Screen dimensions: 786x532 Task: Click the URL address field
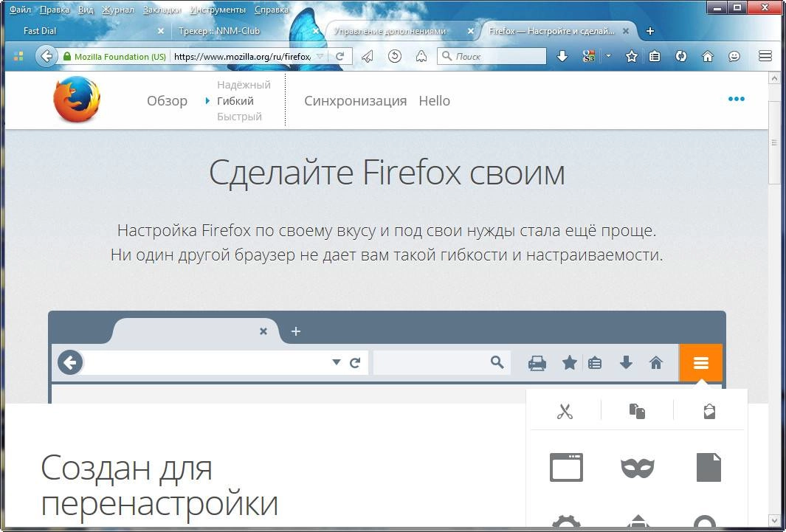pyautogui.click(x=242, y=57)
